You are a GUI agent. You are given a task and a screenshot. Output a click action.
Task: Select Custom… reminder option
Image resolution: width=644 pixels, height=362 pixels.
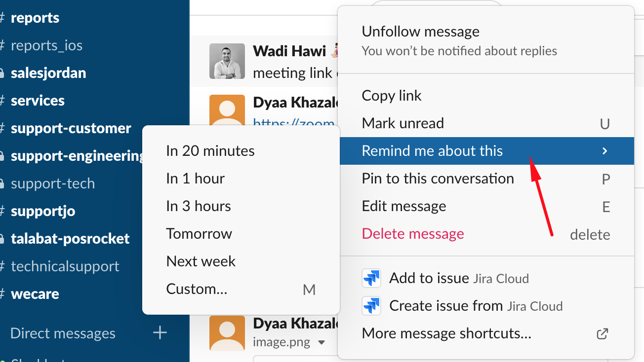(x=197, y=289)
